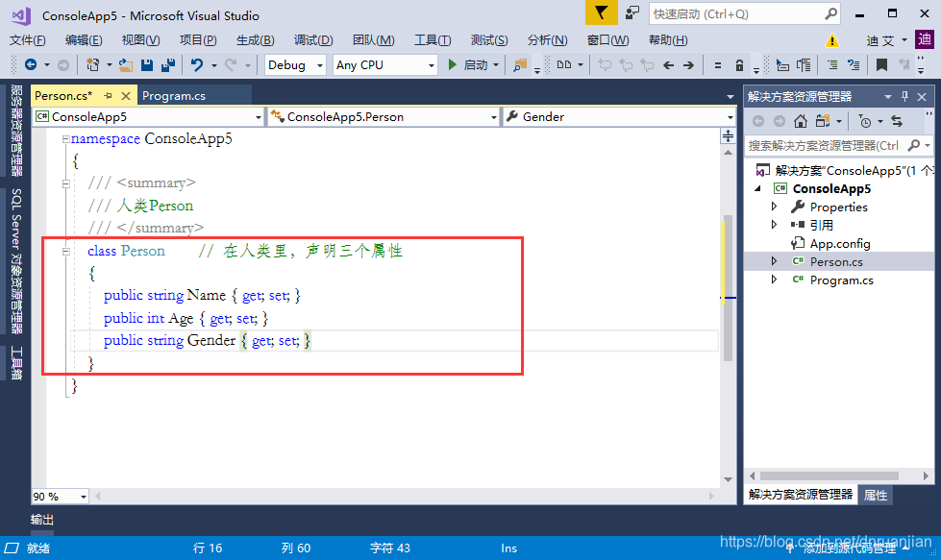This screenshot has width=941, height=560.
Task: Click the feedback icon beside the flag
Action: pyautogui.click(x=631, y=13)
